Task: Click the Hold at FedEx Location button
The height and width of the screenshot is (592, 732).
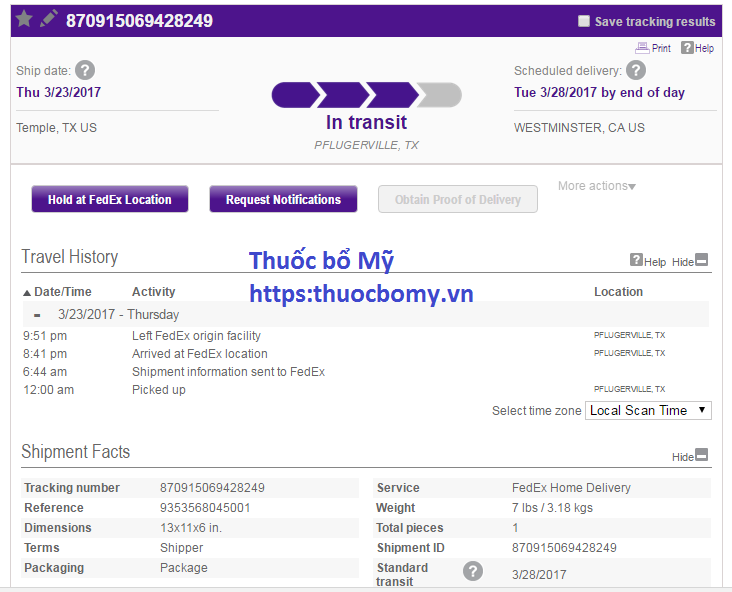Action: 110,199
